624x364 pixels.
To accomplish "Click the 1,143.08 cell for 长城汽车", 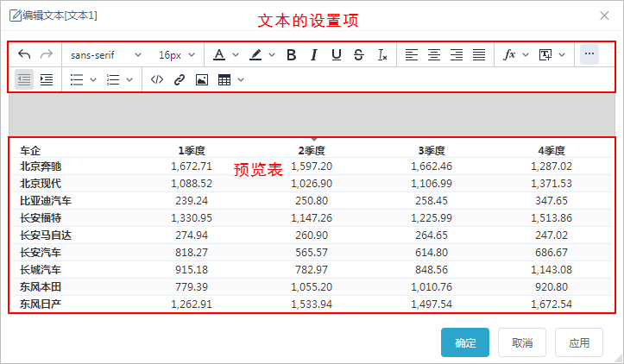I will click(x=552, y=270).
